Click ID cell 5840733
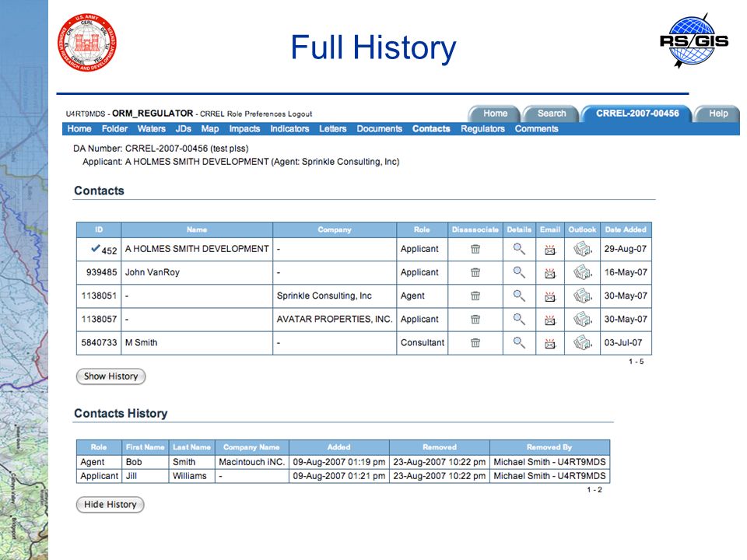 pyautogui.click(x=99, y=342)
